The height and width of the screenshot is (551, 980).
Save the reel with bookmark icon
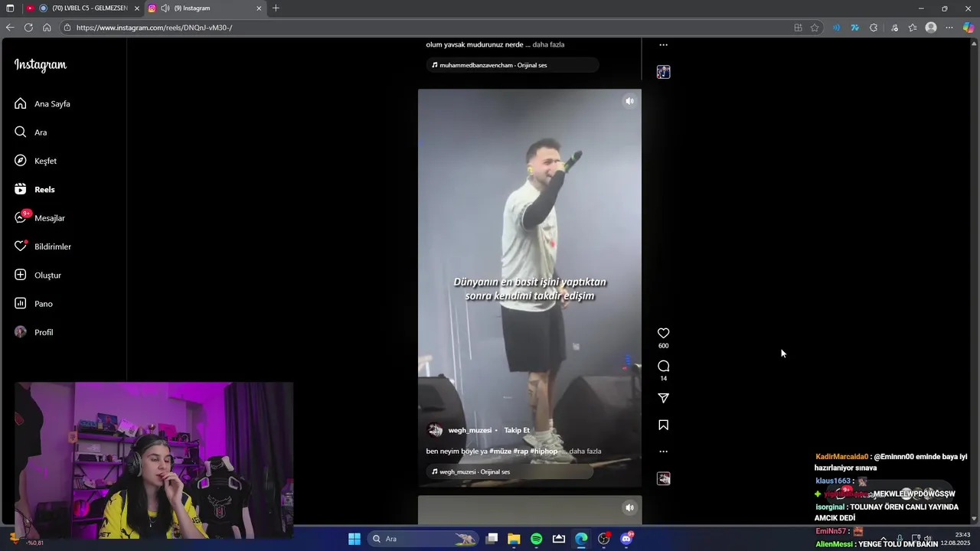[x=664, y=425]
